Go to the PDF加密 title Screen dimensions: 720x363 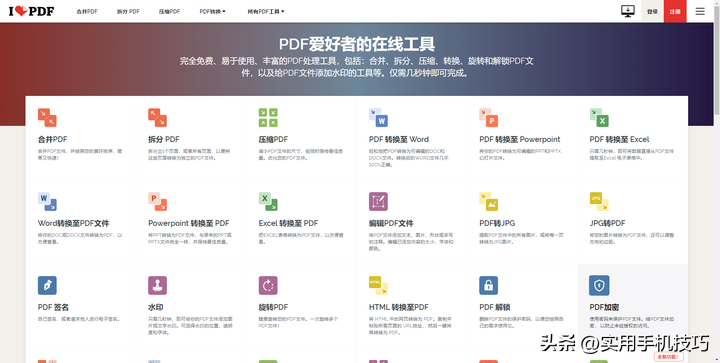pyautogui.click(x=604, y=307)
